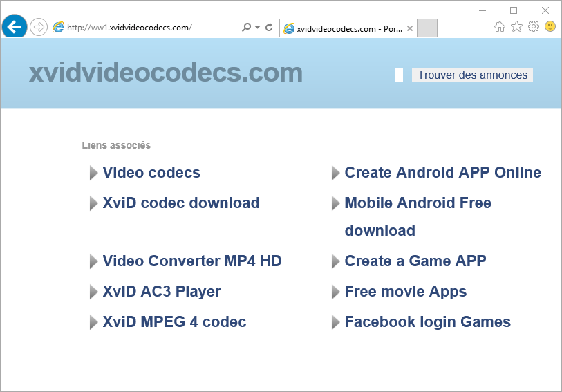This screenshot has height=392, width=562.
Task: Open the address bar dropdown arrow
Action: click(257, 27)
